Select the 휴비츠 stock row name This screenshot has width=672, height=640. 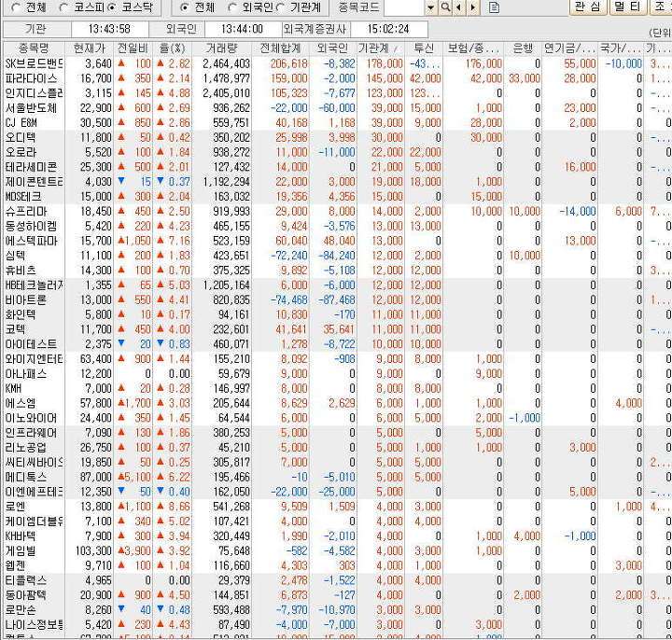21,271
